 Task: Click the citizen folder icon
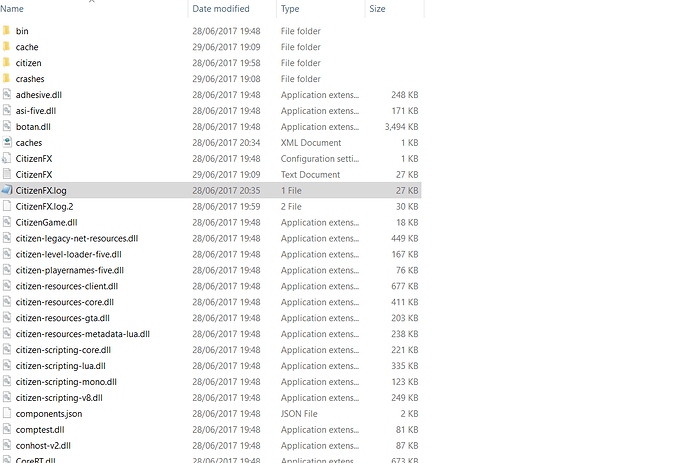click(6, 62)
